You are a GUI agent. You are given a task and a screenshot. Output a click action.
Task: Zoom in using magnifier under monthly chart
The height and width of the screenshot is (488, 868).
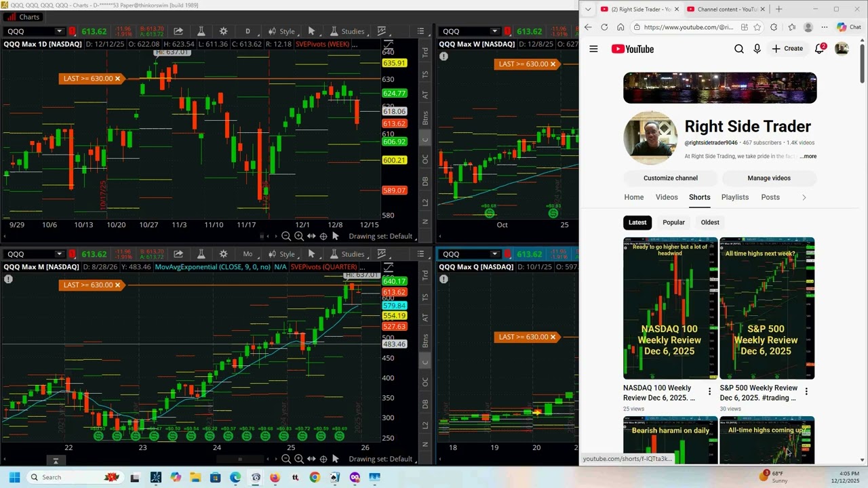pos(298,459)
